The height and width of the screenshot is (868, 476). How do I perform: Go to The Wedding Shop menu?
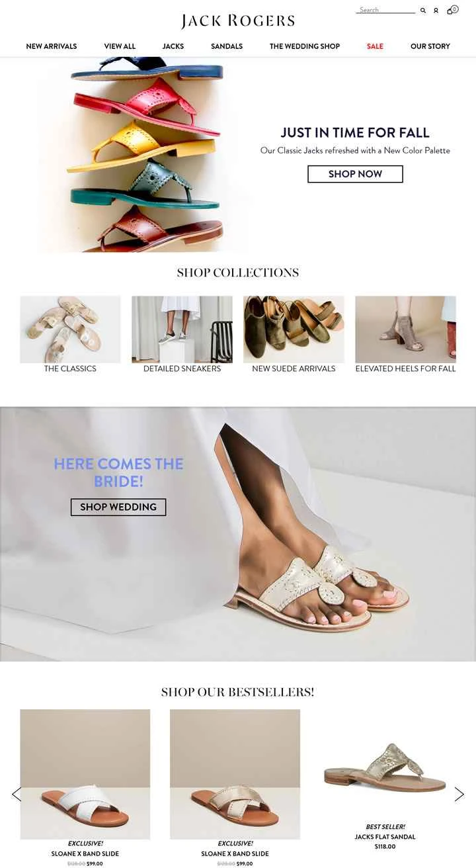pyautogui.click(x=305, y=46)
